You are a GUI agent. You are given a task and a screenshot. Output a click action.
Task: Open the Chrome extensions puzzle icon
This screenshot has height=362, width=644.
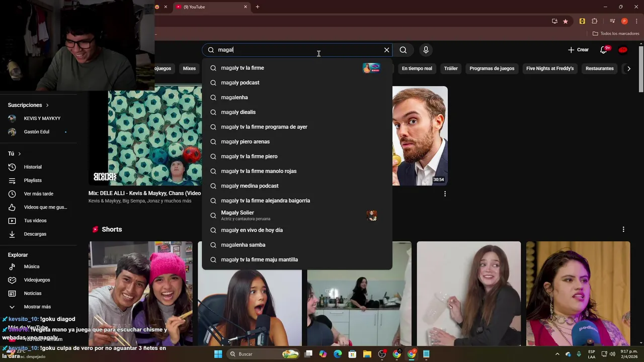pyautogui.click(x=594, y=21)
